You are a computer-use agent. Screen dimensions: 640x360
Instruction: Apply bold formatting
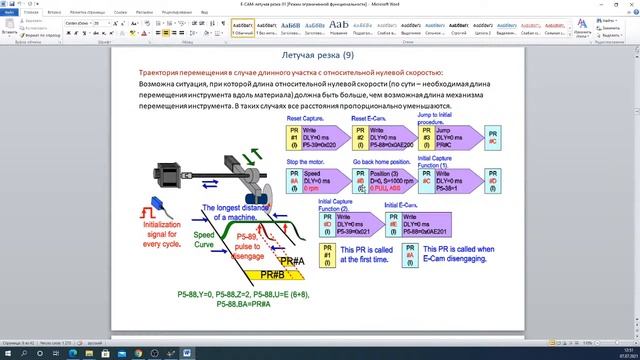[68, 33]
